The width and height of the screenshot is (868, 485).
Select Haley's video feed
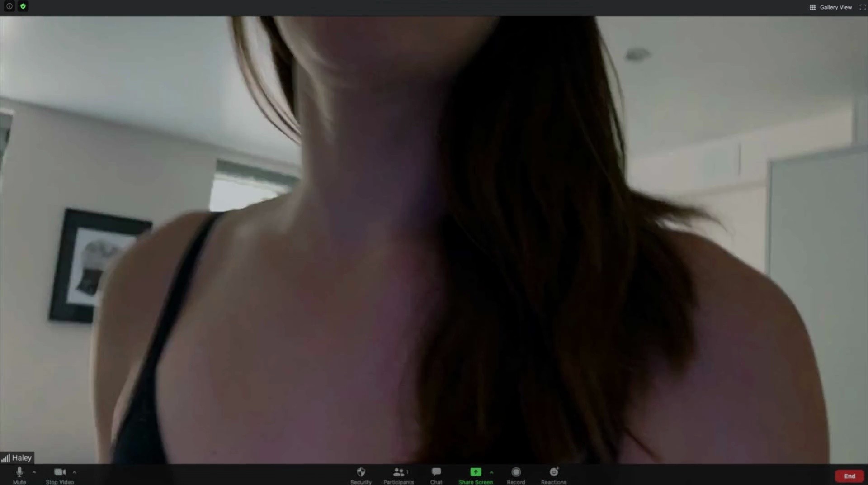434,240
